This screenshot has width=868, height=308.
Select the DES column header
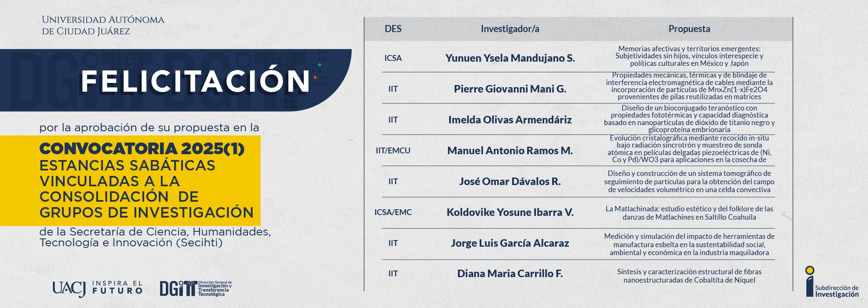(x=393, y=29)
